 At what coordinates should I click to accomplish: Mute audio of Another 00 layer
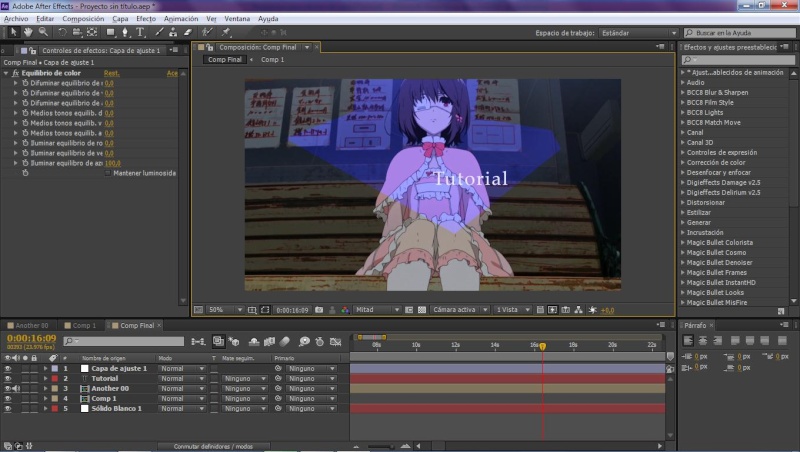pos(17,388)
